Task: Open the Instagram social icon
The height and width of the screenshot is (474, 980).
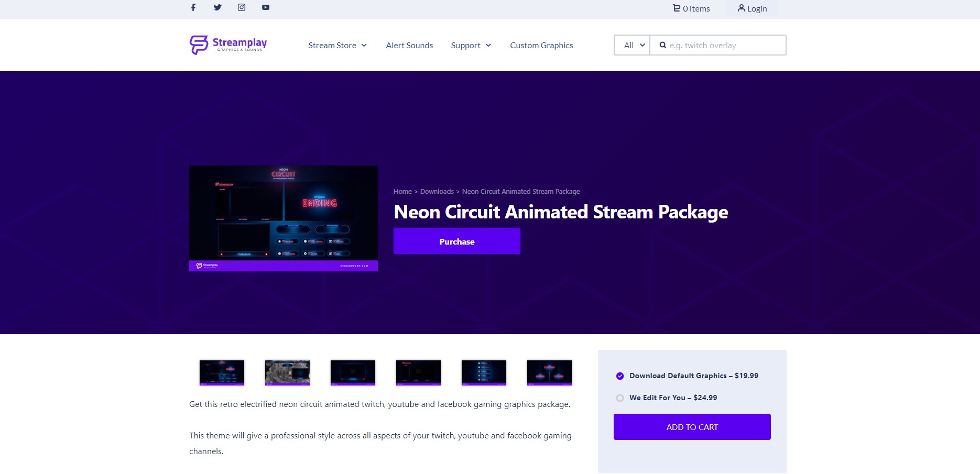Action: tap(242, 7)
